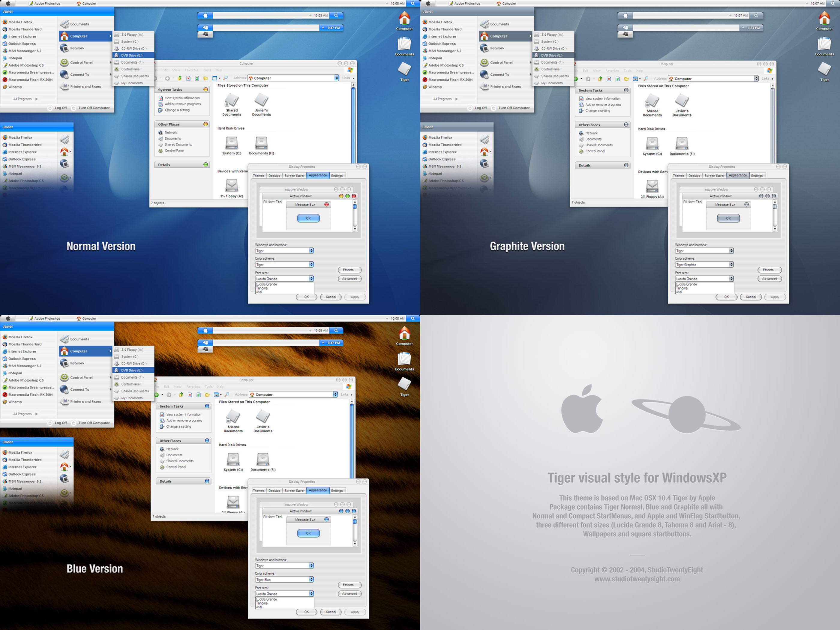Image resolution: width=840 pixels, height=630 pixels.
Task: Click Spotlight search icon in Normal Version menu bar
Action: [413, 3]
